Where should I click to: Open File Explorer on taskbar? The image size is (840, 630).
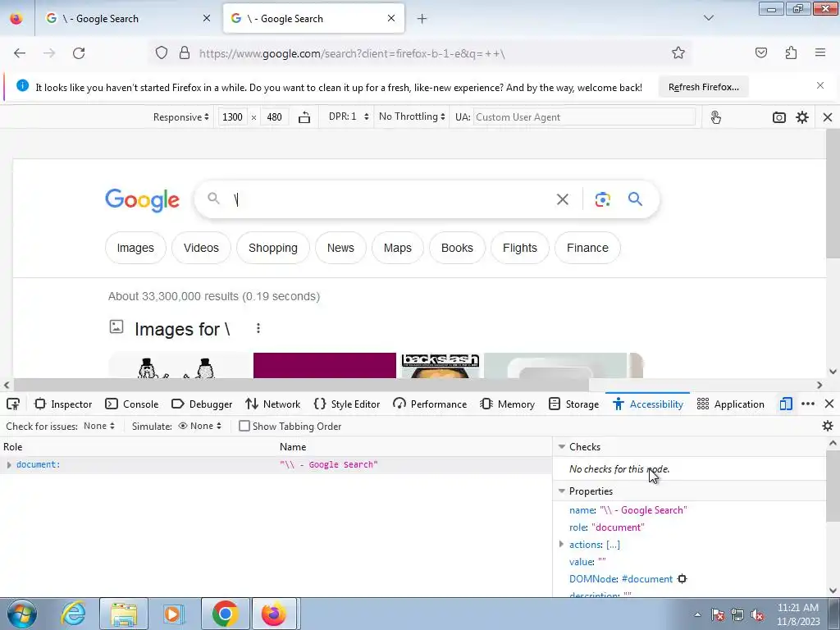[x=125, y=614]
